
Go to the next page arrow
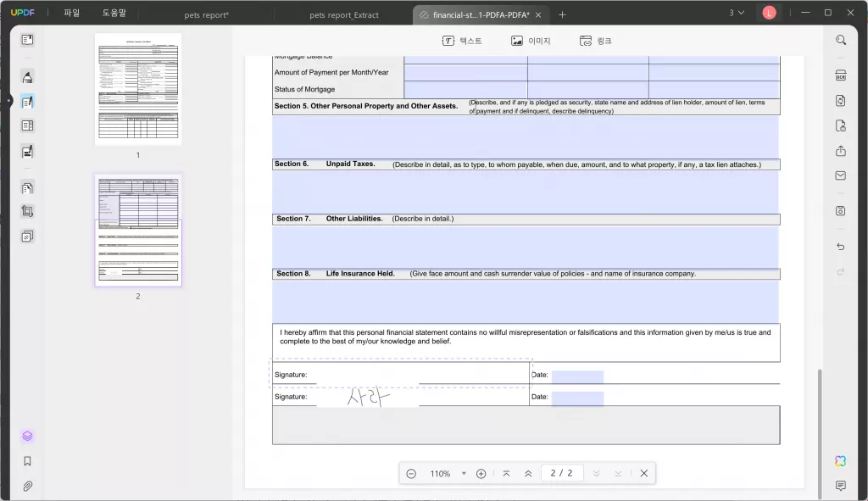click(x=596, y=474)
